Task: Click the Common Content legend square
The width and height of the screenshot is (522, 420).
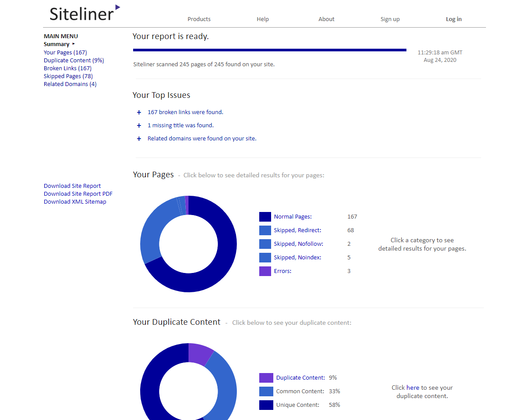Action: 266,391
